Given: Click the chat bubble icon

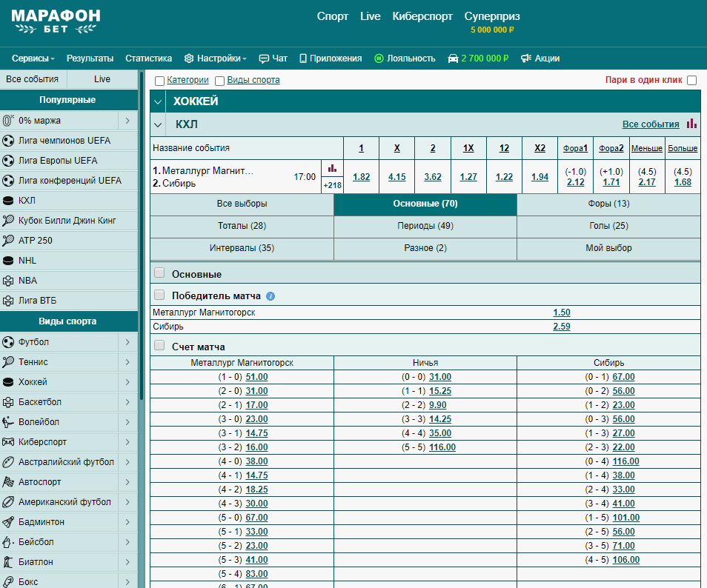Looking at the screenshot, I should (264, 59).
